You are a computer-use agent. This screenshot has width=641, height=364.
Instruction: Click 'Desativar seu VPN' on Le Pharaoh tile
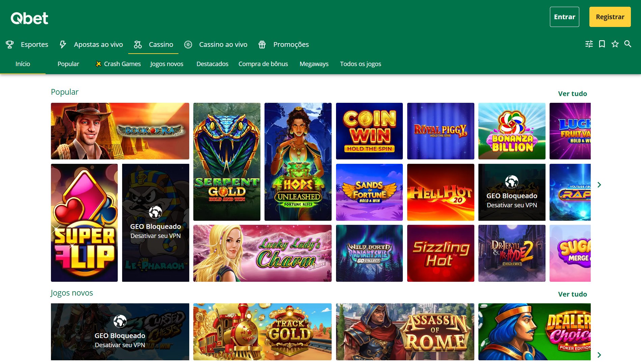(156, 236)
